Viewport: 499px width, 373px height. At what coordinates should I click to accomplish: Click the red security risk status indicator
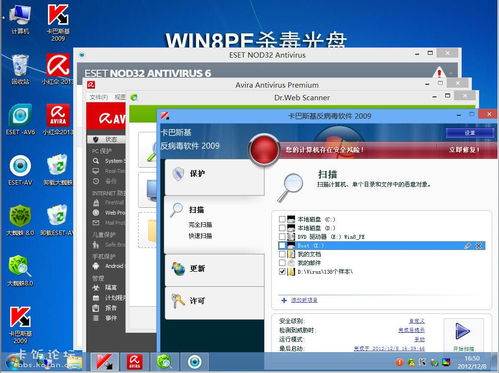click(x=264, y=149)
